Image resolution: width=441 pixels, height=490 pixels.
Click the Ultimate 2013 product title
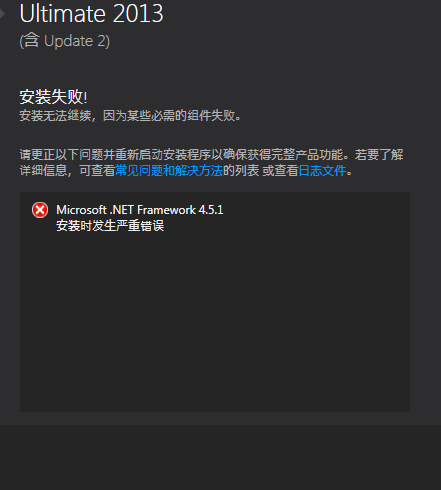[91, 14]
